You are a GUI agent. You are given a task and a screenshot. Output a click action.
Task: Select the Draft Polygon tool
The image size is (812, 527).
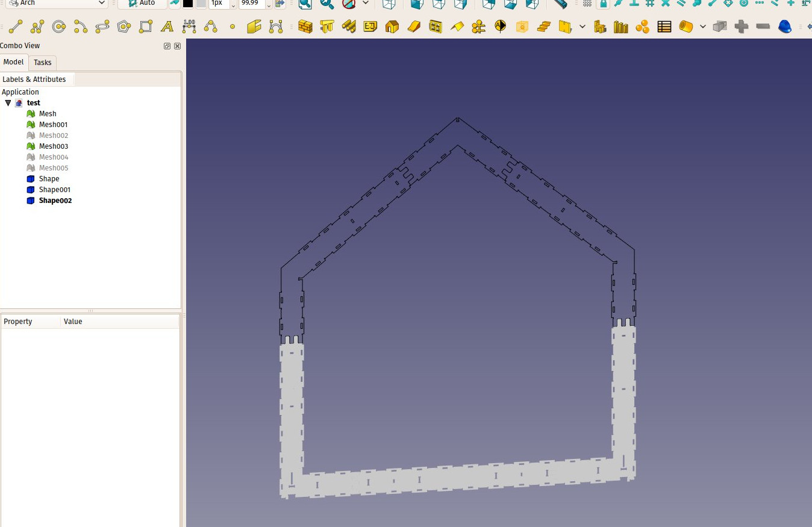pyautogui.click(x=124, y=27)
